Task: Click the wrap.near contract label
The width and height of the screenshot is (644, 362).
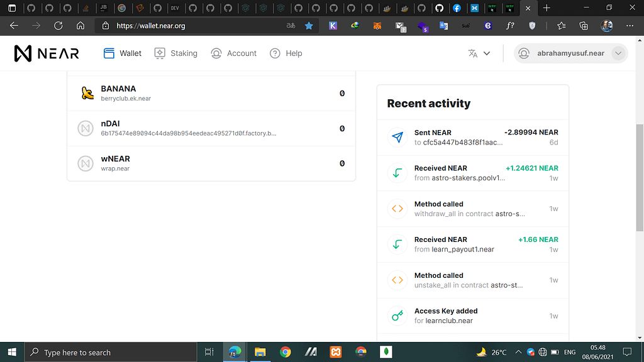Action: [115, 168]
